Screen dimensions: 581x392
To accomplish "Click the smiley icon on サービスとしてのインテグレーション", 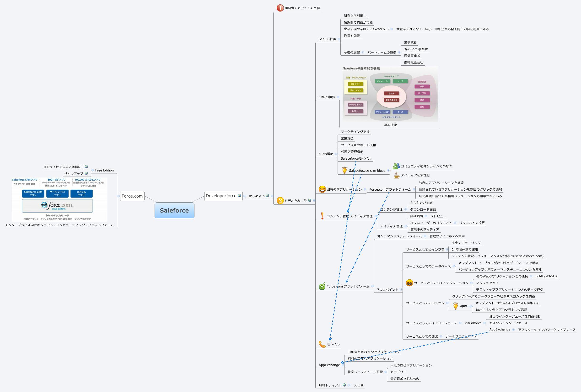I will point(409,283).
